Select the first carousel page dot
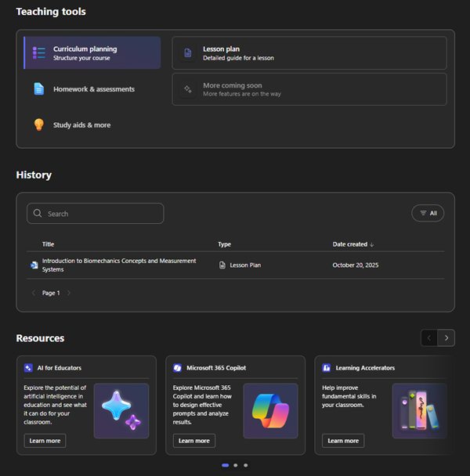Screen dimensions: 470x476 [226, 465]
